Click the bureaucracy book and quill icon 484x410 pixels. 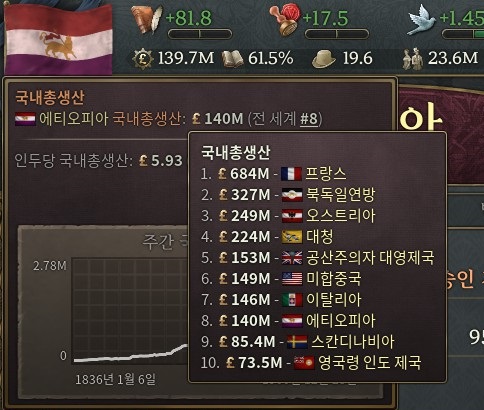pos(147,19)
